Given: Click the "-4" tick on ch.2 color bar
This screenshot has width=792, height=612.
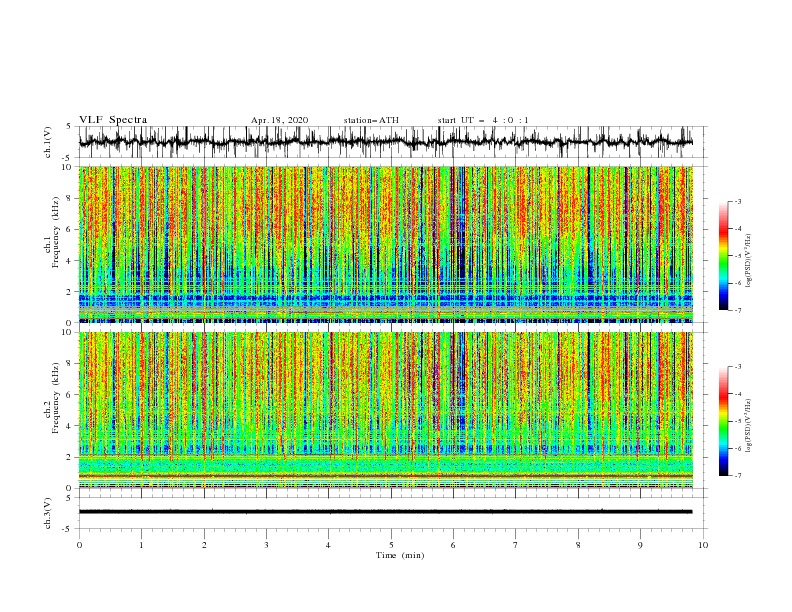Looking at the screenshot, I should tap(738, 394).
